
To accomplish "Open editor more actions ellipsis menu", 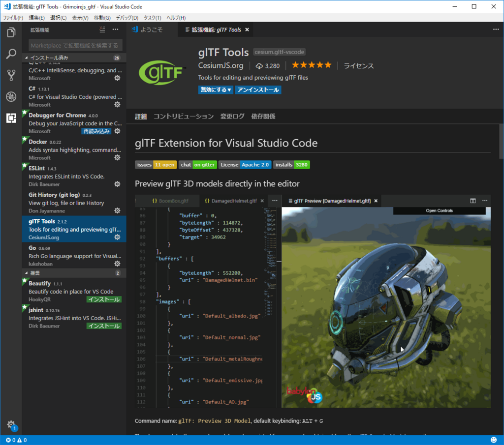I will [496, 30].
